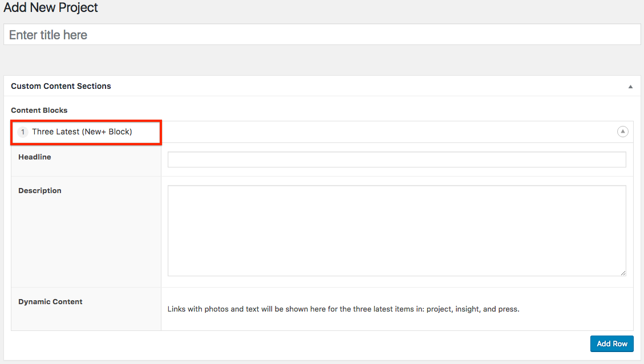This screenshot has width=644, height=364.
Task: Click into the Headline text input
Action: pyautogui.click(x=396, y=159)
